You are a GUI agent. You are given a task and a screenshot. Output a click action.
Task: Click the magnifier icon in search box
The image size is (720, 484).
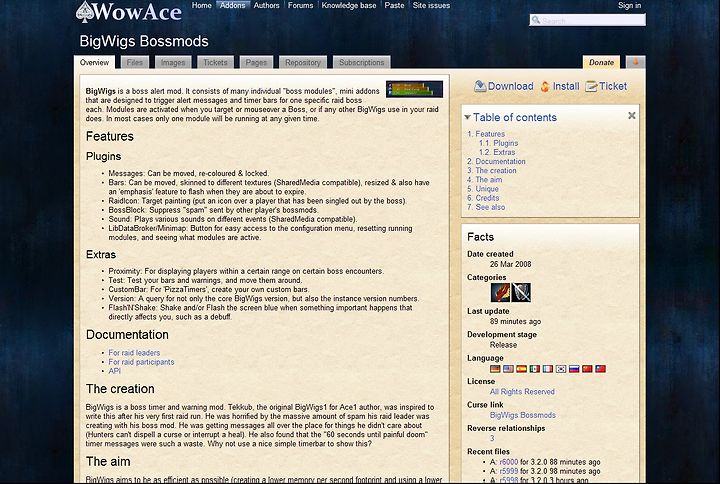tap(535, 20)
